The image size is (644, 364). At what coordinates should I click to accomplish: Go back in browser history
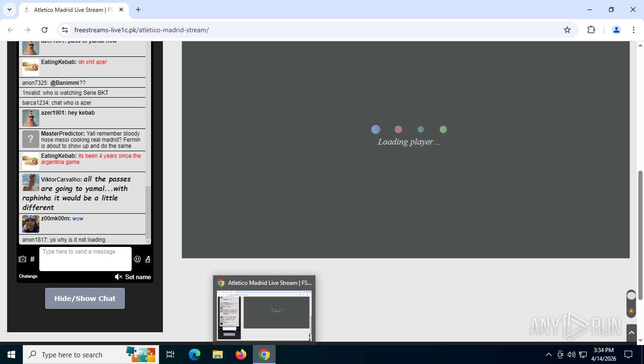pos(10,30)
